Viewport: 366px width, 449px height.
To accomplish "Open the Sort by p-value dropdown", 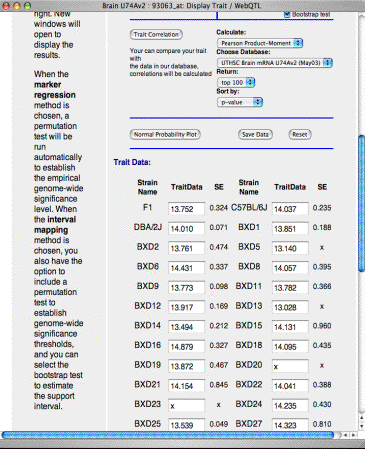I will (x=240, y=102).
